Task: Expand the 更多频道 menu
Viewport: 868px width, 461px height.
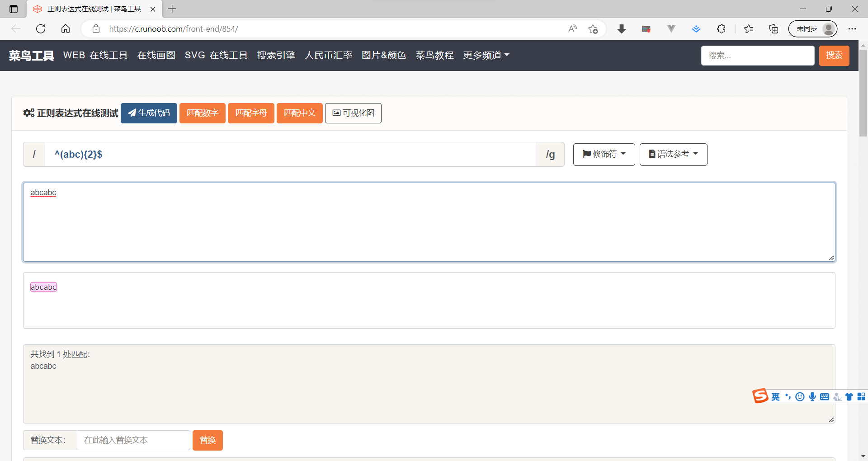Action: pyautogui.click(x=486, y=55)
